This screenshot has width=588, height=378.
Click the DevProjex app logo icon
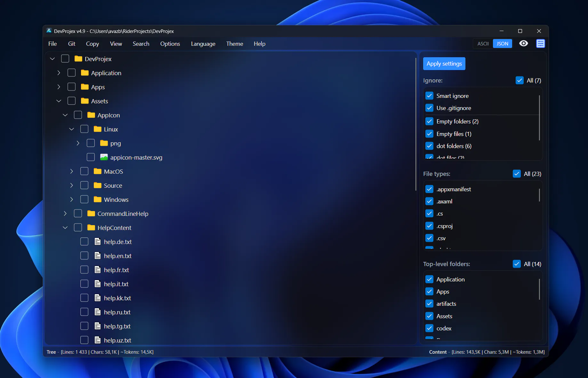pyautogui.click(x=49, y=31)
